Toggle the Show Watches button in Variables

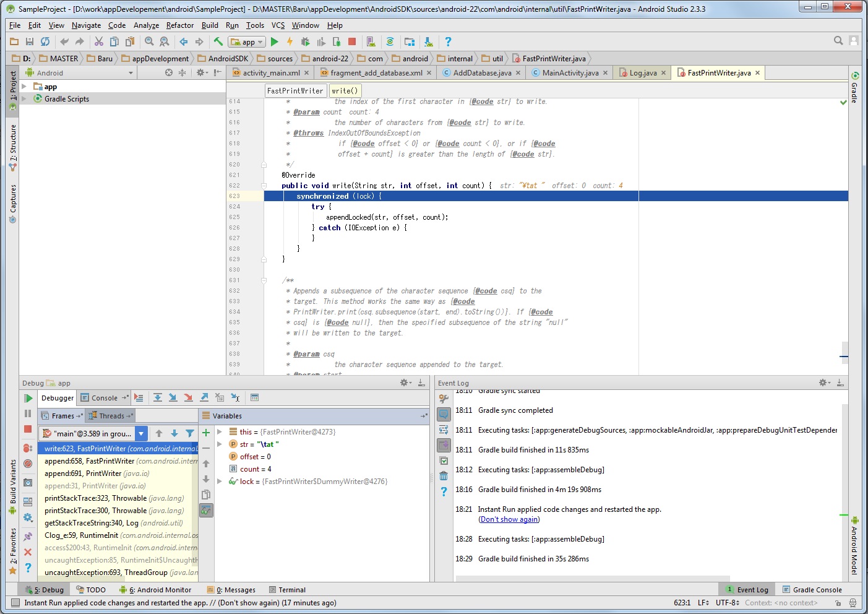point(206,510)
